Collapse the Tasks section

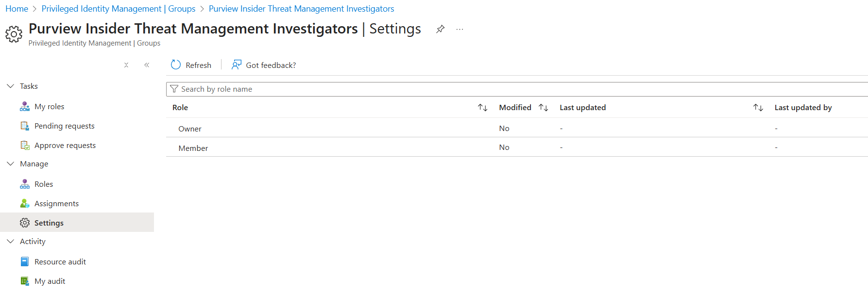(x=11, y=86)
